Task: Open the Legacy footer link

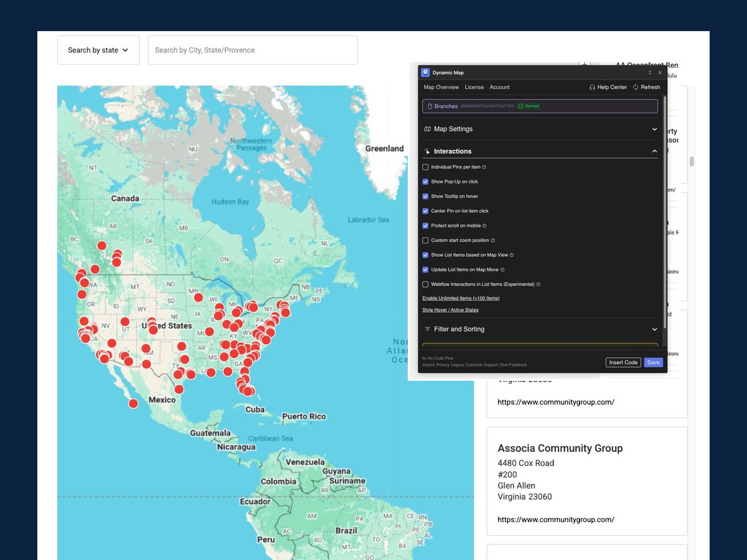Action: (458, 365)
